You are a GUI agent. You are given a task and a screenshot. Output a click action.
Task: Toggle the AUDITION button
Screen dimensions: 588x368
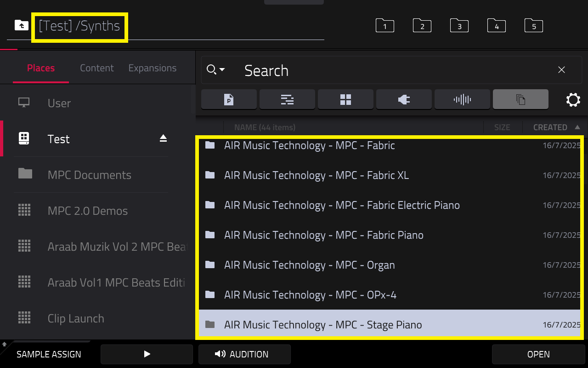(x=244, y=354)
